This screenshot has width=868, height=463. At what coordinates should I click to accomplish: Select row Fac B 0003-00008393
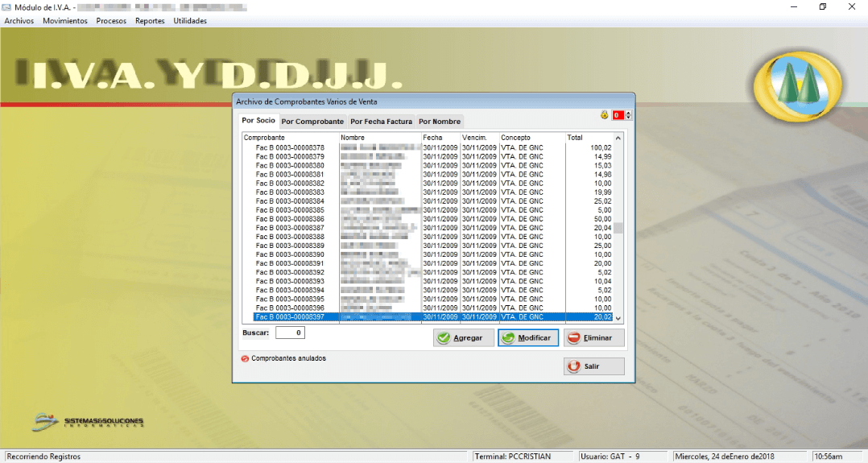point(433,281)
